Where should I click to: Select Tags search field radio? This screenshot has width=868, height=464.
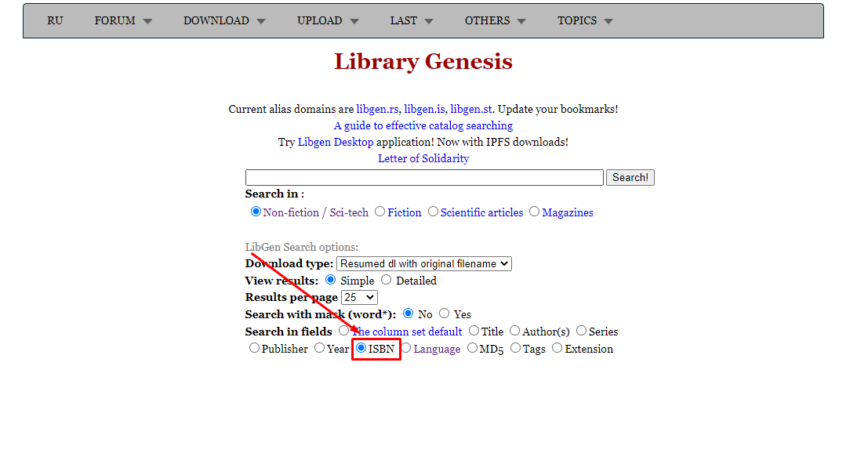click(x=515, y=348)
